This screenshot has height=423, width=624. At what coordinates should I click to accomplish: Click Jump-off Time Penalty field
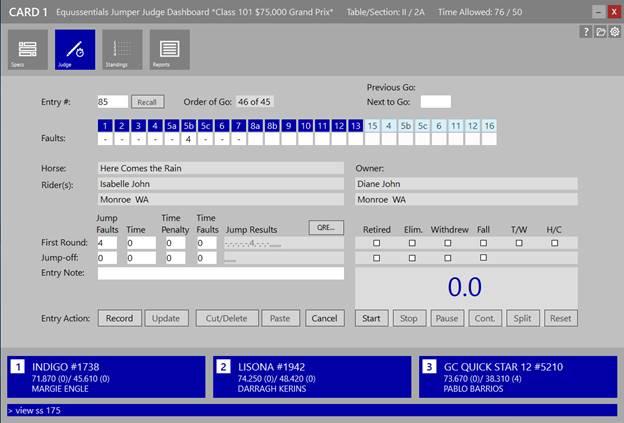pyautogui.click(x=176, y=258)
